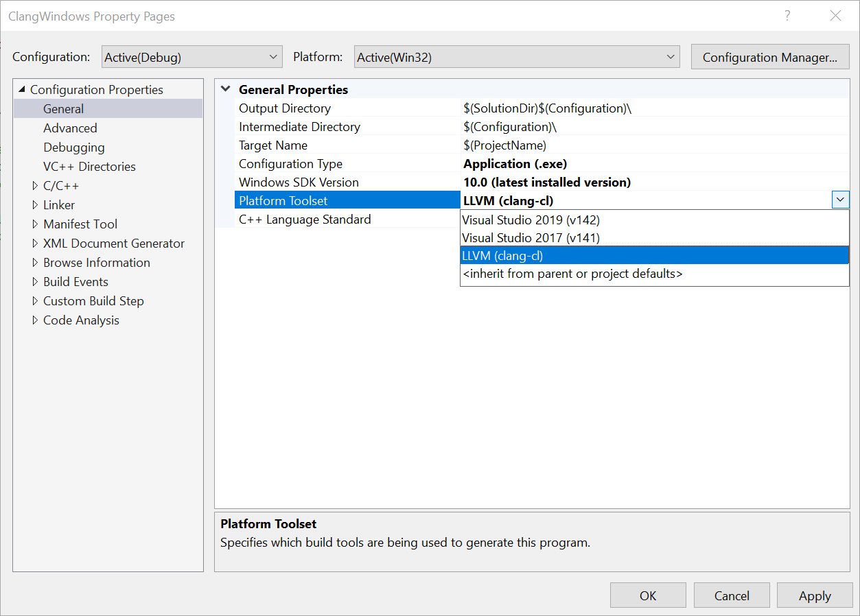
Task: Expand the C/C++ section
Action: [x=36, y=185]
